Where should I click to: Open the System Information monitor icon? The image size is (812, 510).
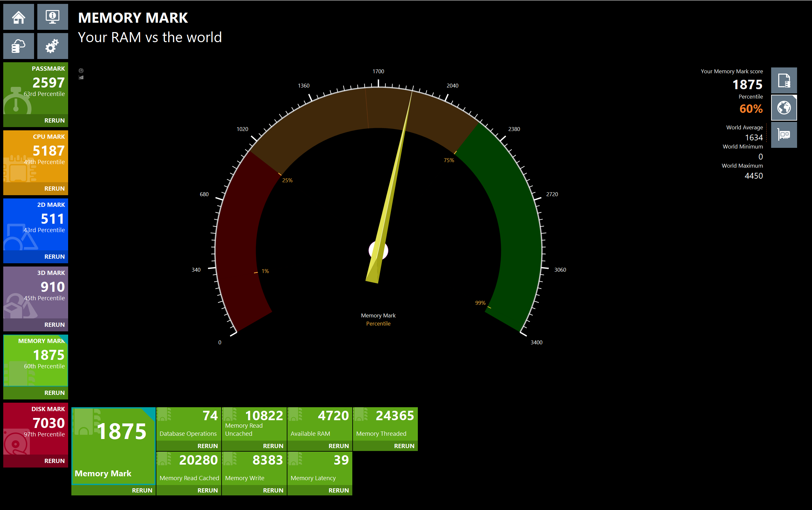52,17
